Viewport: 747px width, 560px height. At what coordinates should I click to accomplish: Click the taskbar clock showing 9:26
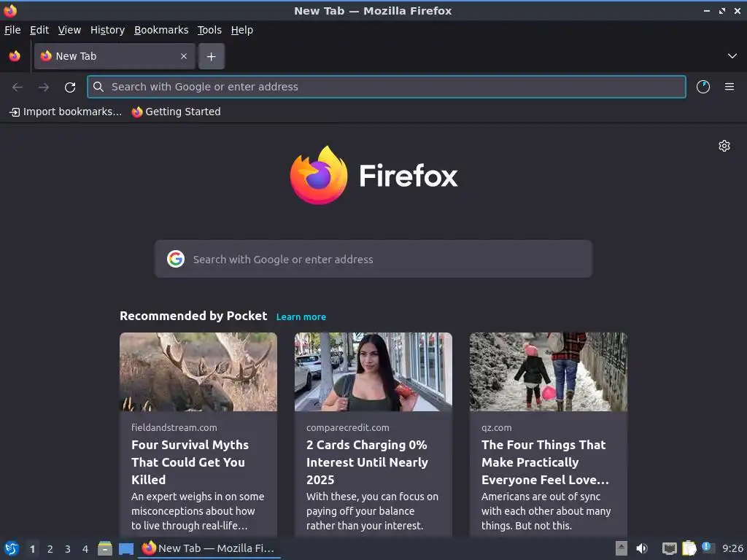point(732,548)
